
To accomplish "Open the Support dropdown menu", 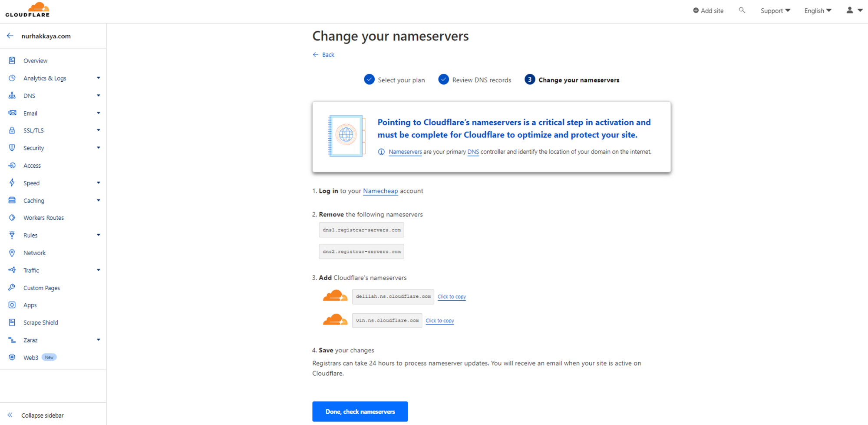I will click(775, 10).
